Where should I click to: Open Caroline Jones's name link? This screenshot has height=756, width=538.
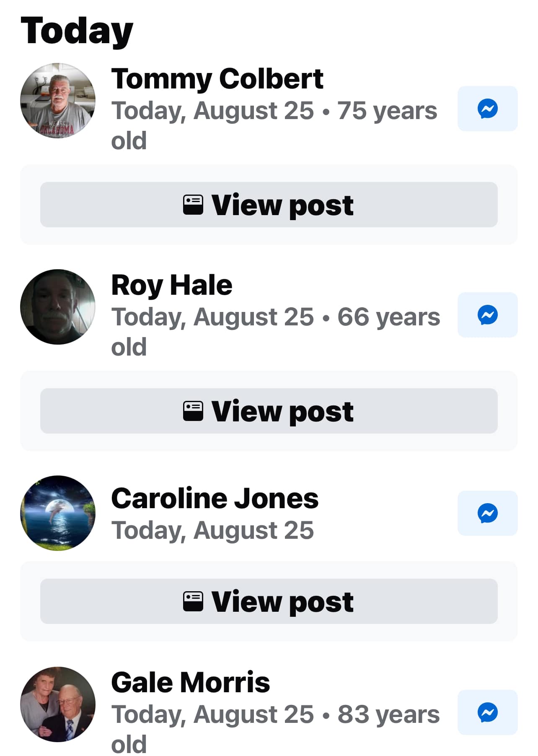click(215, 499)
